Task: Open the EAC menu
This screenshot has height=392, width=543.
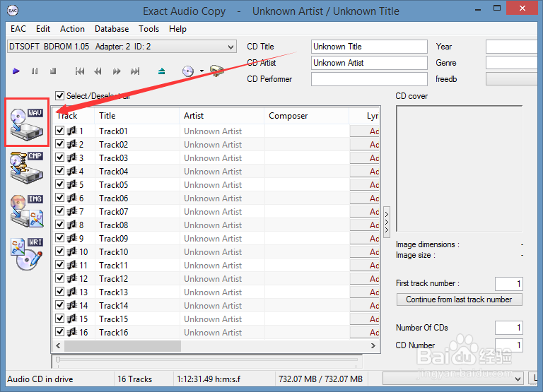Action: (x=18, y=29)
